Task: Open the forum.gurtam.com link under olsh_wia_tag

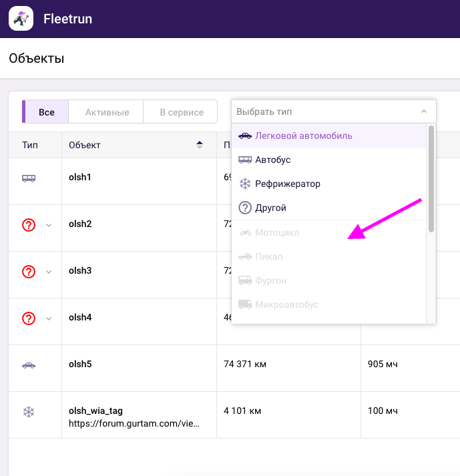Action: coord(134,423)
